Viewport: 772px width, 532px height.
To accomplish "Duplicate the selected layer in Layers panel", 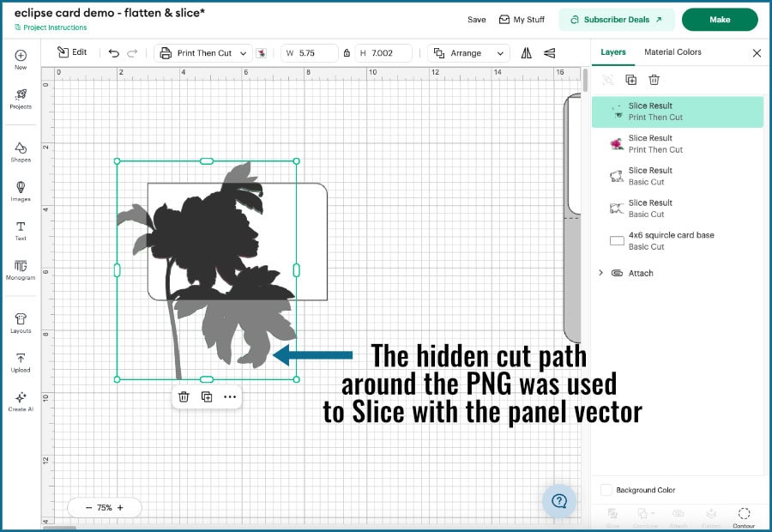I will point(630,80).
